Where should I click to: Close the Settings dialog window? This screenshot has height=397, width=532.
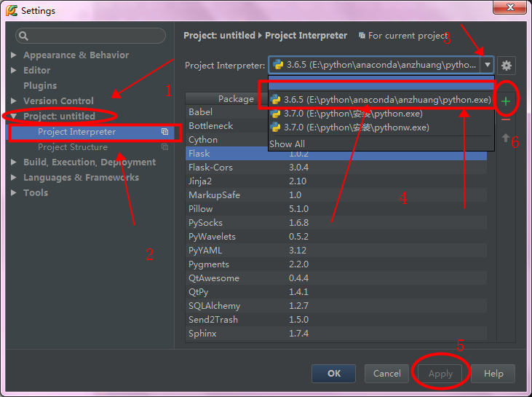click(509, 7)
